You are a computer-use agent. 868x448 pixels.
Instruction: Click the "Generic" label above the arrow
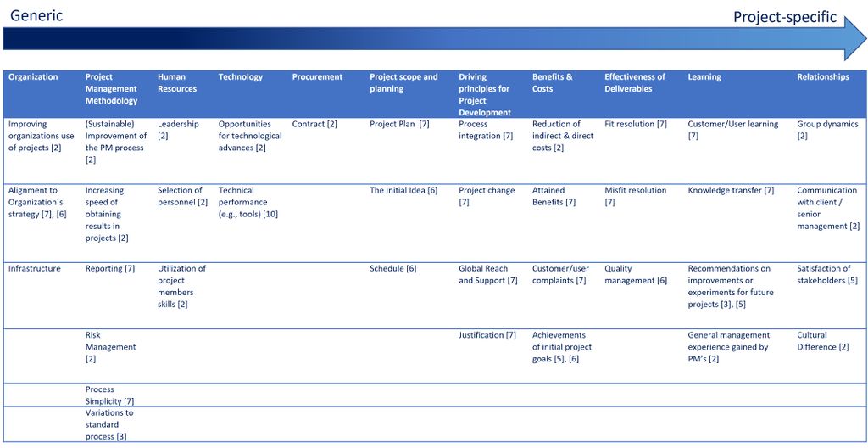tap(36, 16)
